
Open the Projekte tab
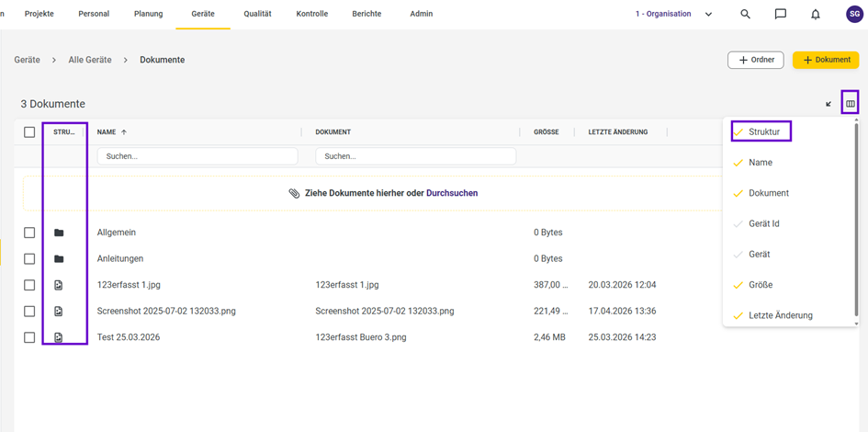tap(39, 14)
